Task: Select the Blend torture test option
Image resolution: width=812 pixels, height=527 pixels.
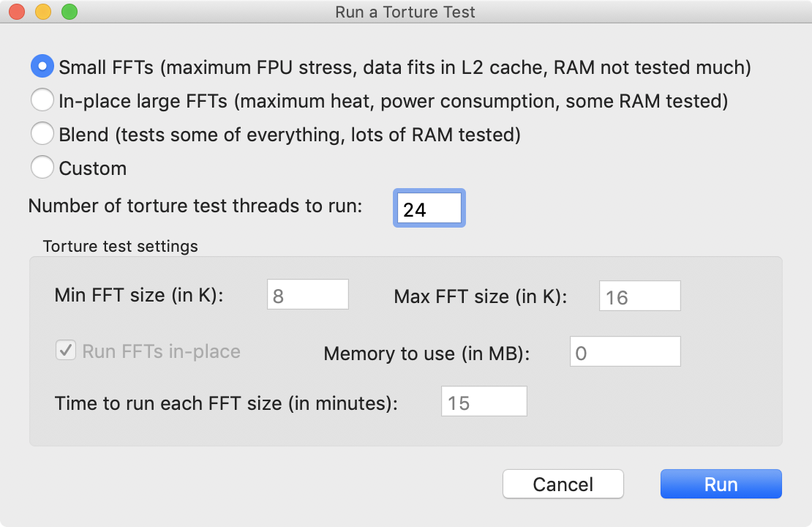Action: [42, 135]
